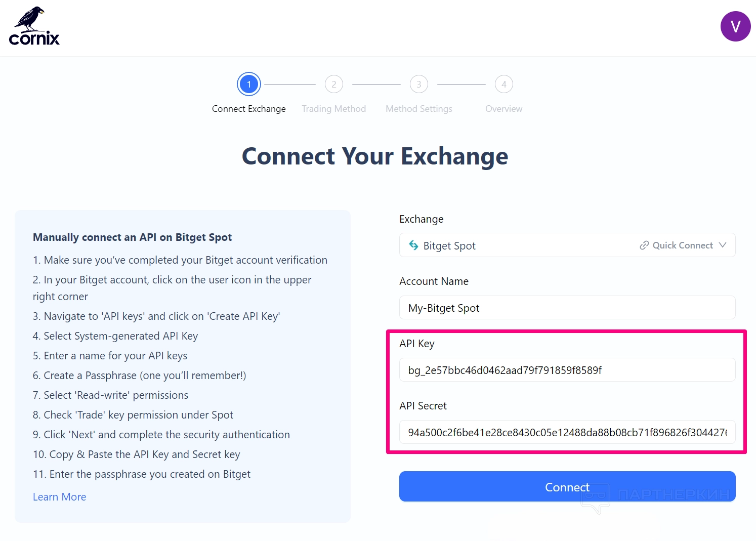Open the purple V user avatar

click(x=735, y=26)
